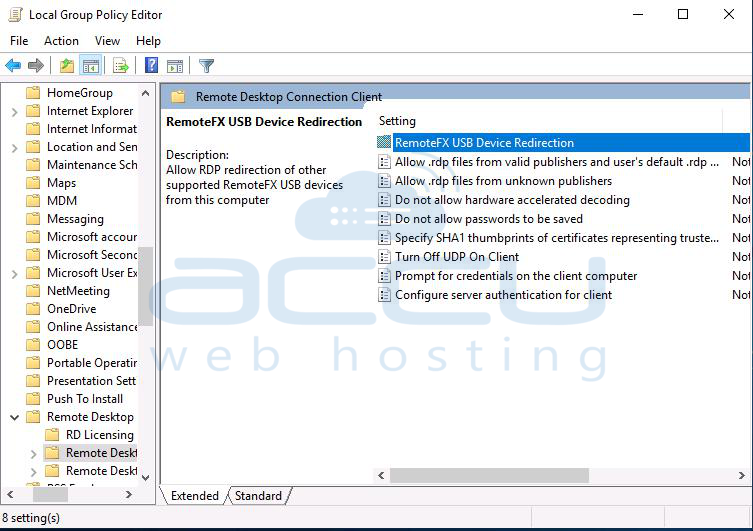
Task: Expand the Internet Explorer tree node
Action: click(x=14, y=112)
